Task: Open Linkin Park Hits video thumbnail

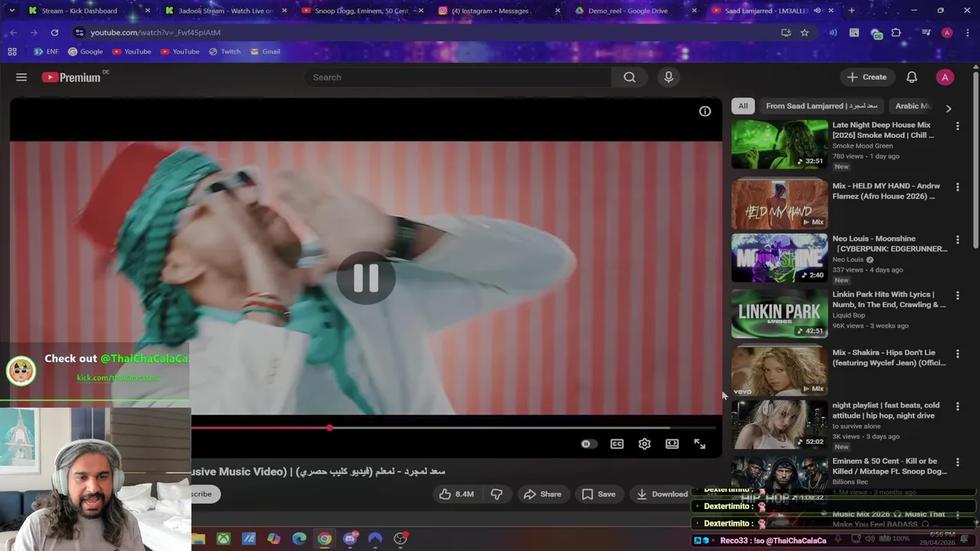Action: click(779, 314)
